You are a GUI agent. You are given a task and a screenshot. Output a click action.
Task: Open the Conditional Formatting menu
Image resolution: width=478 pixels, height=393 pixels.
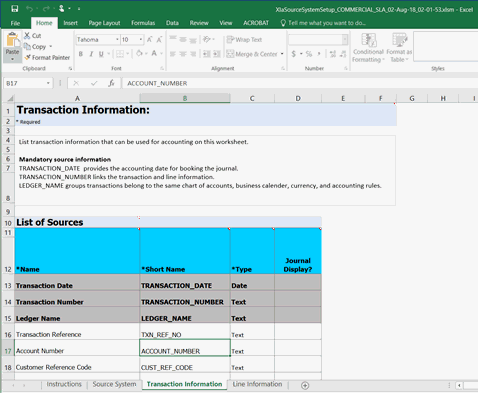click(368, 48)
